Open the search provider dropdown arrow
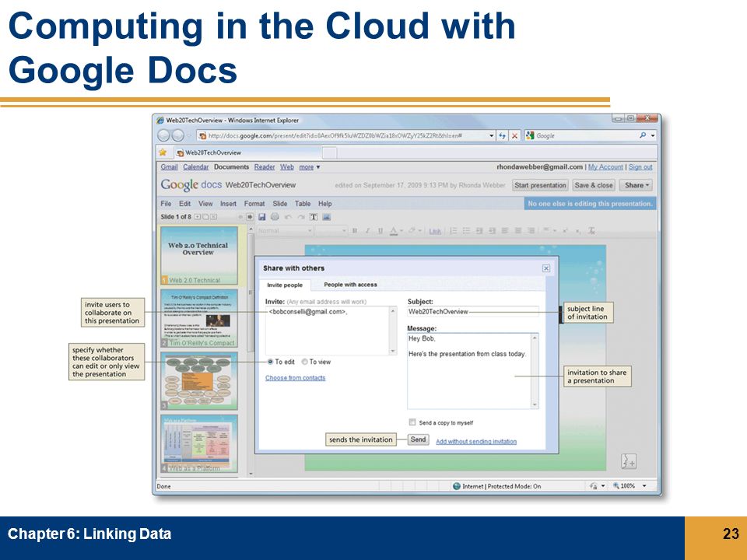Viewport: 747px width, 560px height. coord(653,135)
